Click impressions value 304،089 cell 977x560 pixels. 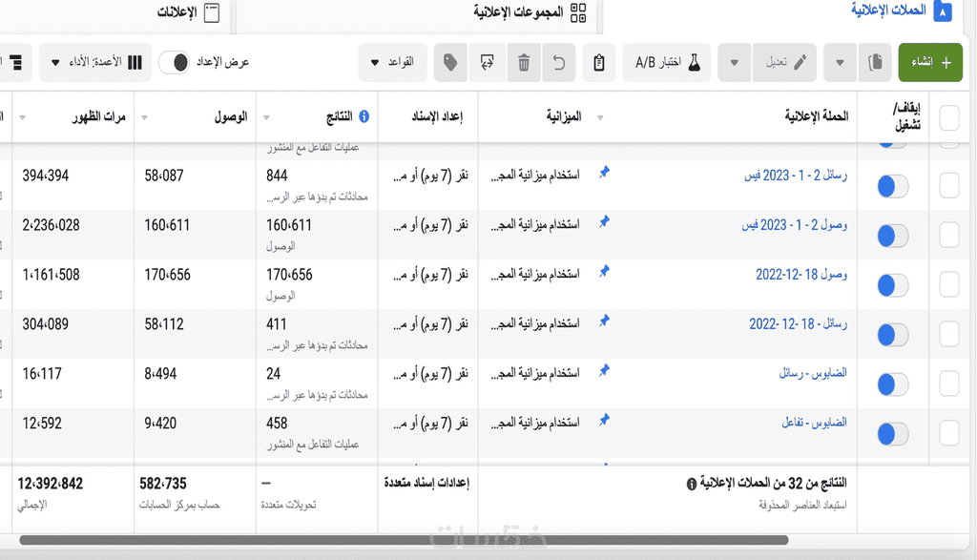click(x=46, y=324)
